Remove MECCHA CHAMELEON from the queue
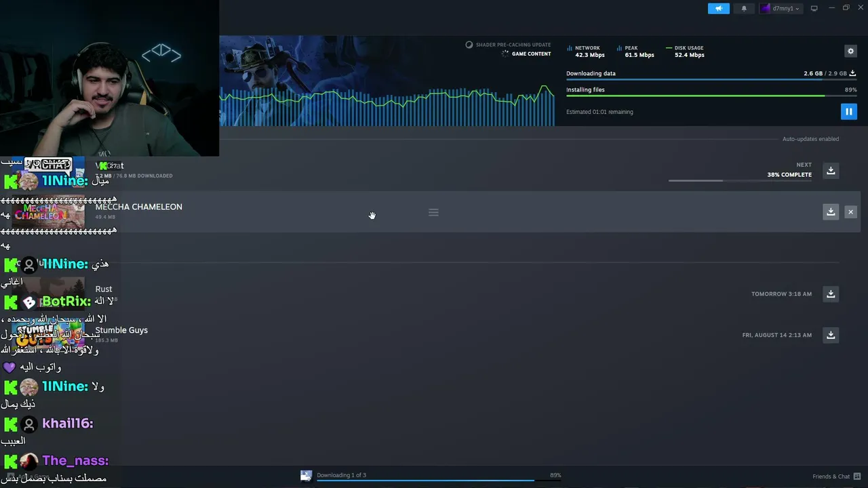Image resolution: width=868 pixels, height=488 pixels. (x=850, y=212)
